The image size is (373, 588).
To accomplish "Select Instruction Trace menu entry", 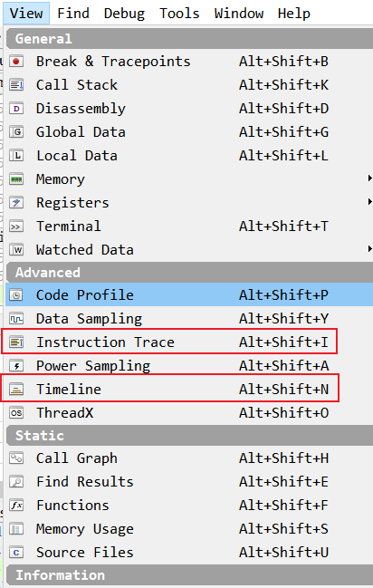I will (169, 342).
